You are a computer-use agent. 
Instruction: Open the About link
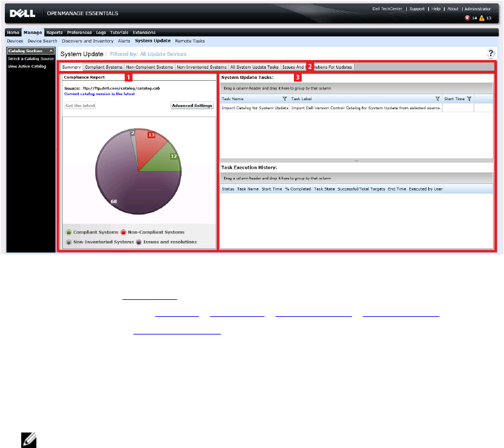452,8
